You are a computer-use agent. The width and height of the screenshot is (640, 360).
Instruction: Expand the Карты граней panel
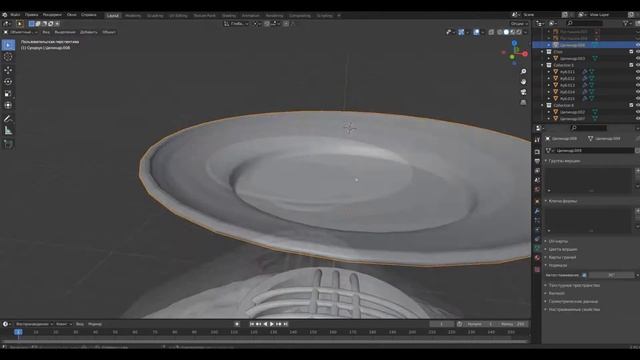[562, 257]
